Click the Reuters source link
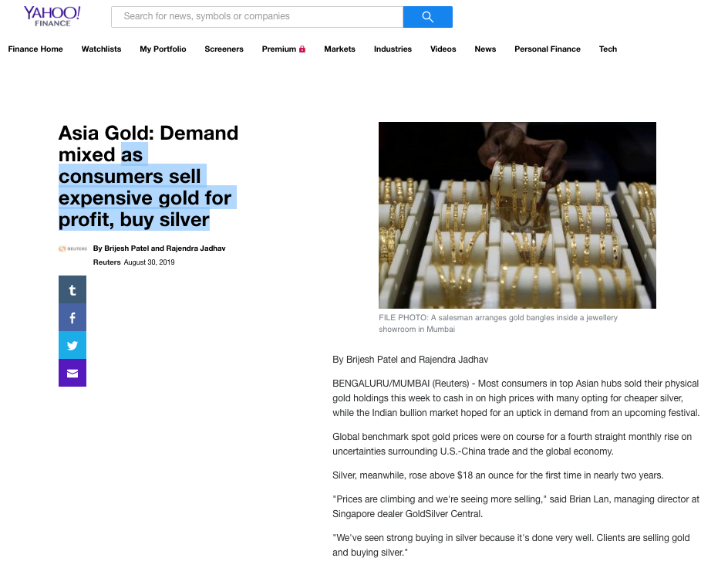Screen dimensions: 728x585 pos(106,262)
